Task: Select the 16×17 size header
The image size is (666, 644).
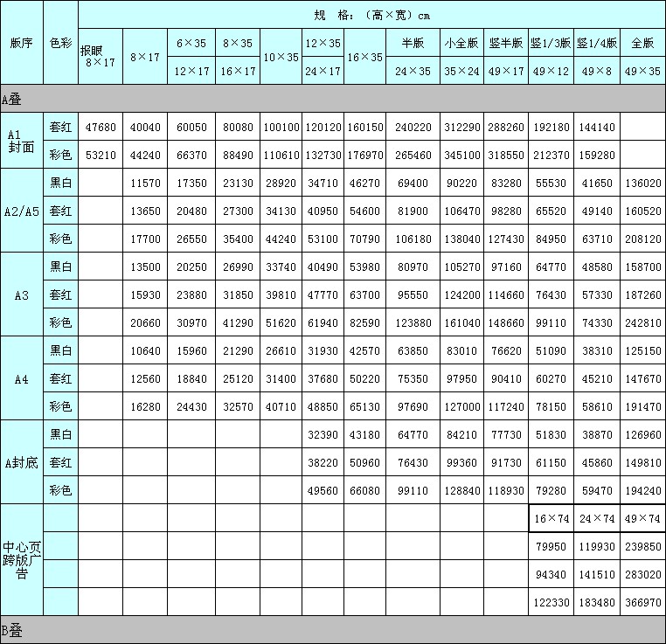Action: (x=238, y=71)
